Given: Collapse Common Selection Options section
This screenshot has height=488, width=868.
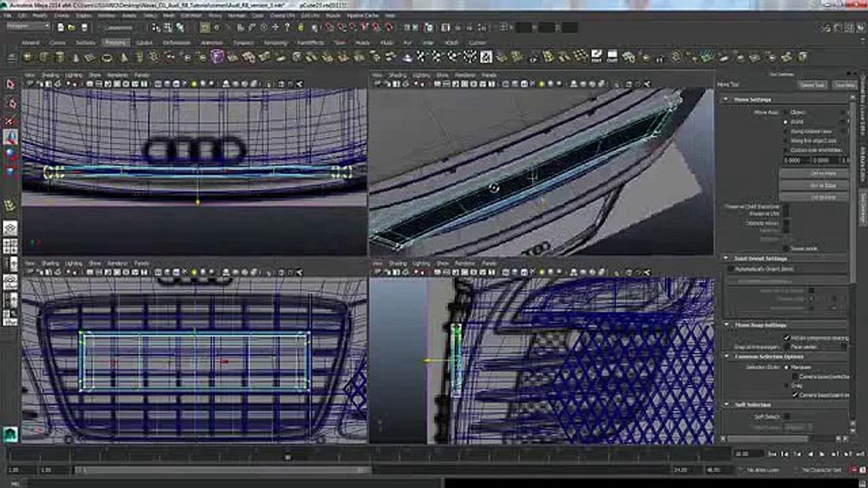Looking at the screenshot, I should coord(726,357).
